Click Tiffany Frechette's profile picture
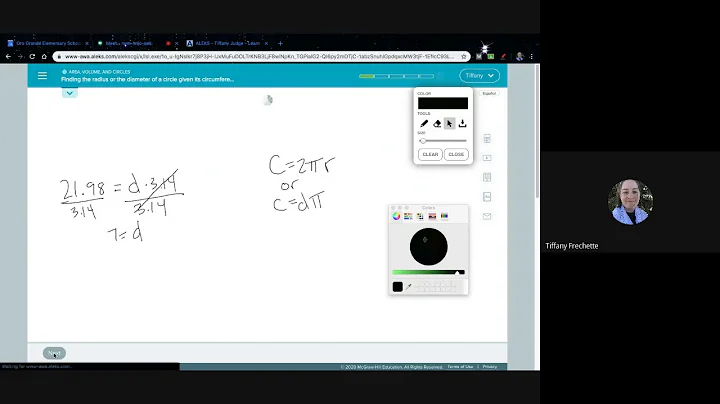 tap(630, 202)
